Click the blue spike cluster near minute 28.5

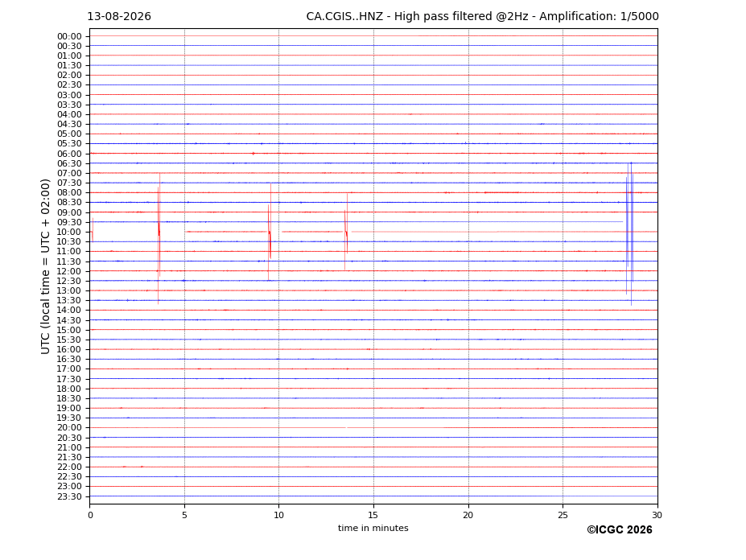coord(629,233)
